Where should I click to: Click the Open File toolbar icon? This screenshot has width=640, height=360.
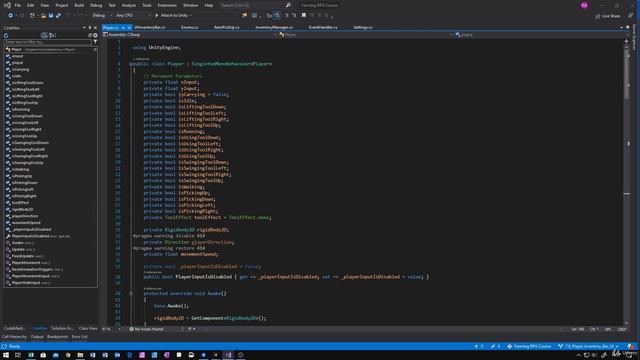coord(43,16)
